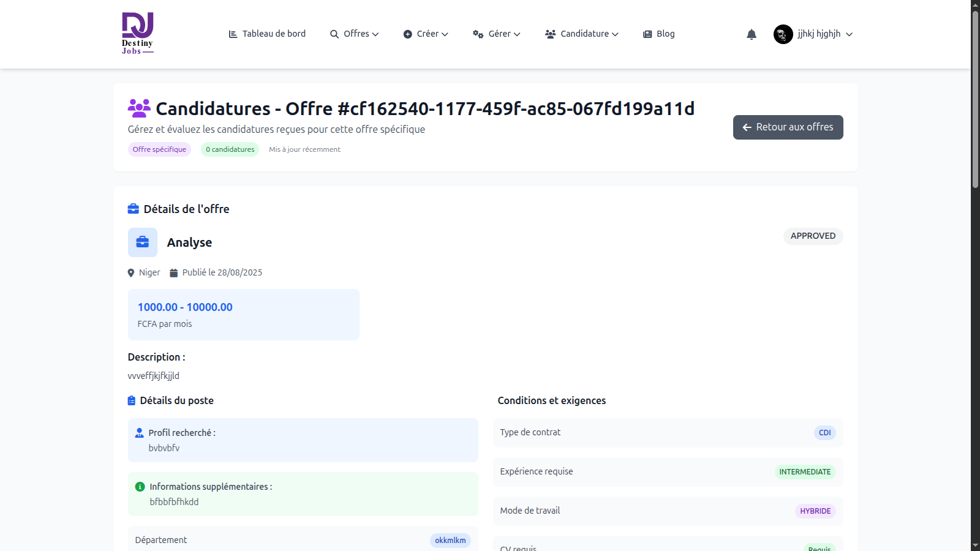Screen dimensions: 980x551
Task: Click the scrollbar down arrow
Action: click(975, 546)
